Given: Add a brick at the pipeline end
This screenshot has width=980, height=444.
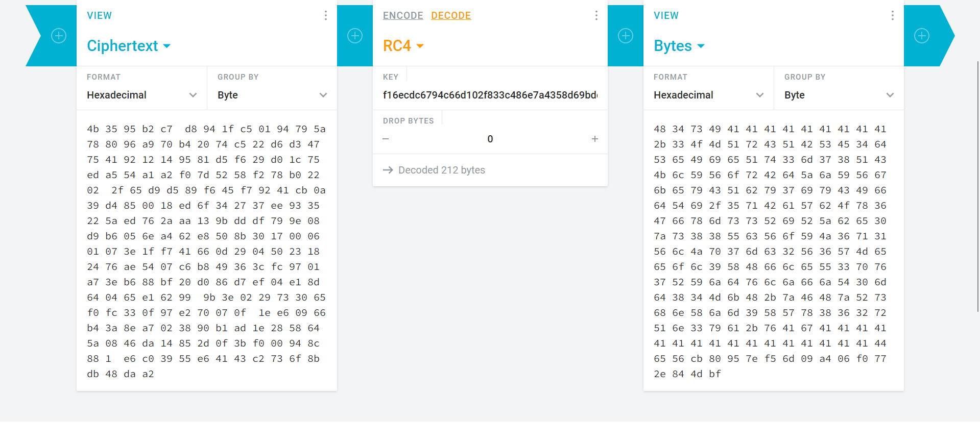Looking at the screenshot, I should pos(921,36).
